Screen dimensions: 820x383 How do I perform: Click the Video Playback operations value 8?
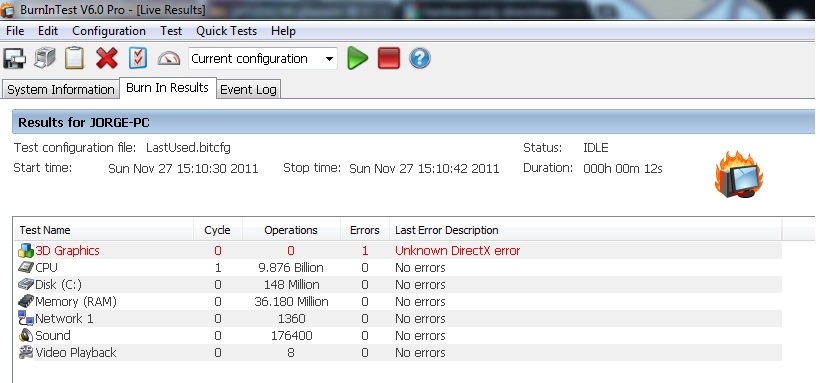pos(291,353)
